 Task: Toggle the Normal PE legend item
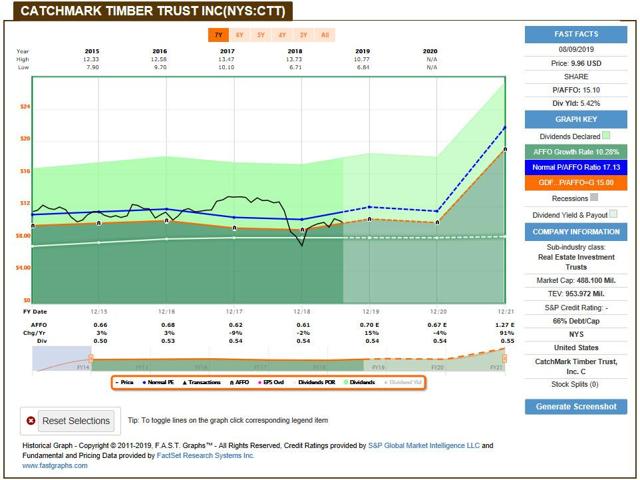click(158, 382)
